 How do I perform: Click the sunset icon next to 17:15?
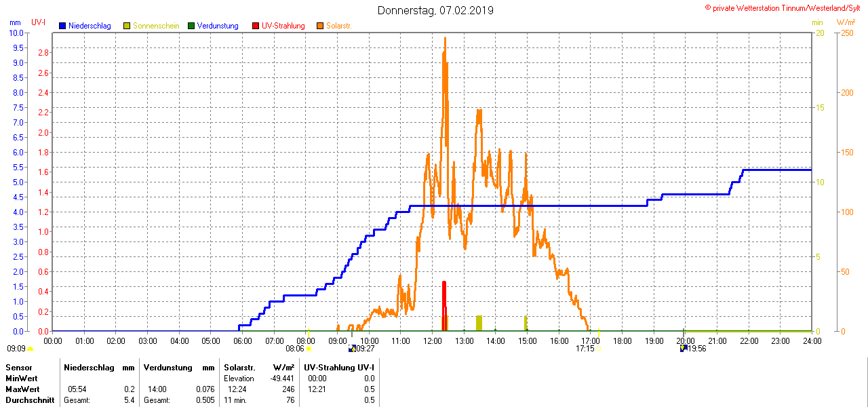point(598,349)
